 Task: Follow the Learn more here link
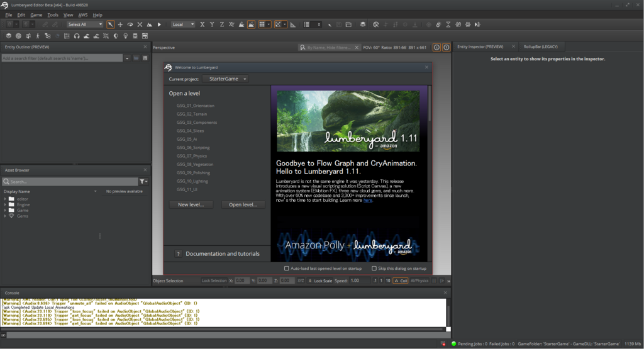[x=368, y=201]
